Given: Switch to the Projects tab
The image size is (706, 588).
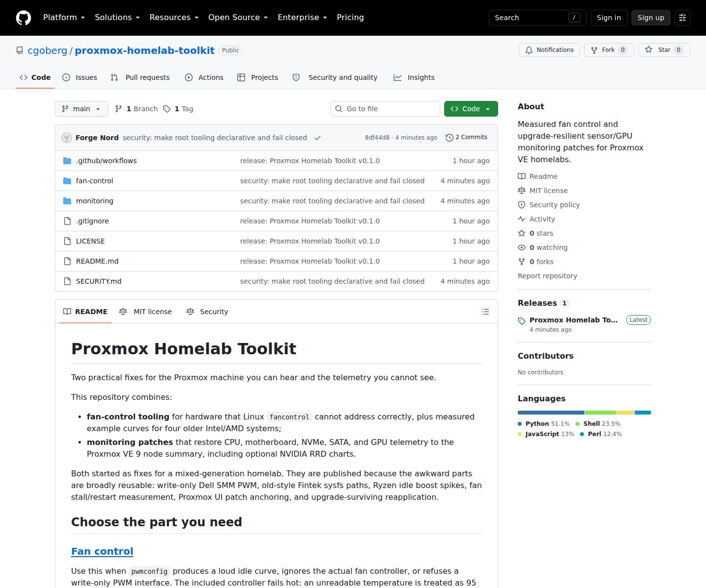Looking at the screenshot, I should pyautogui.click(x=257, y=77).
